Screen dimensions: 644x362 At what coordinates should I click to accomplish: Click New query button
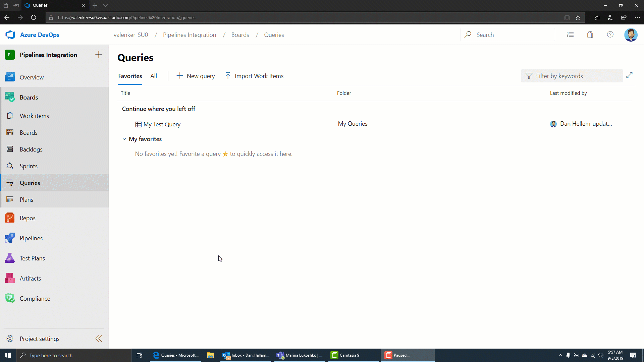point(196,75)
